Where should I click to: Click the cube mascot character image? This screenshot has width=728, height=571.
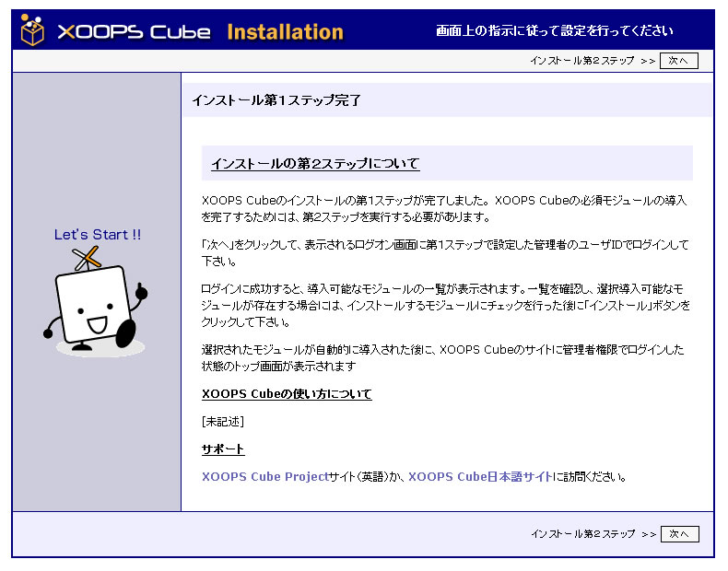(x=96, y=302)
